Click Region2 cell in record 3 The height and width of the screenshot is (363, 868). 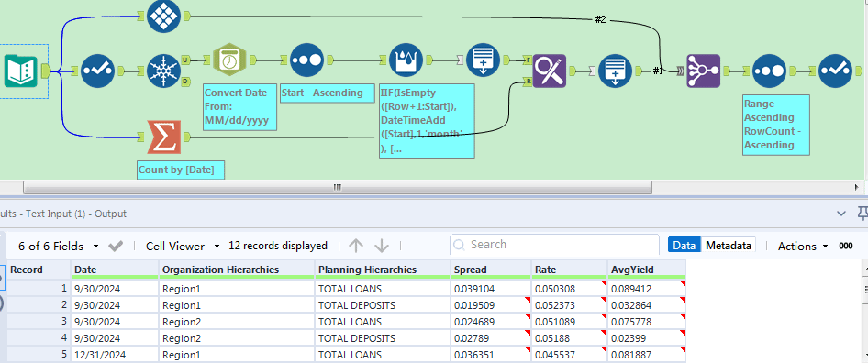tap(237, 322)
